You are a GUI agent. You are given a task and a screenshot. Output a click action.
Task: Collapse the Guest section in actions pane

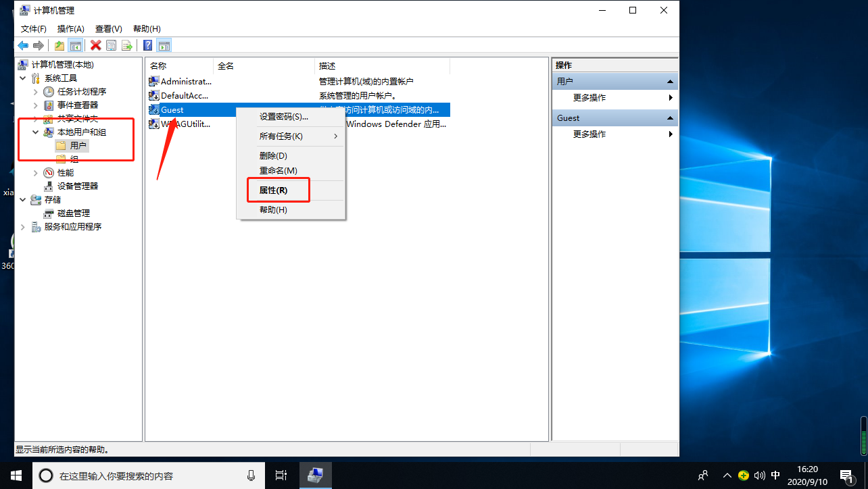[671, 118]
